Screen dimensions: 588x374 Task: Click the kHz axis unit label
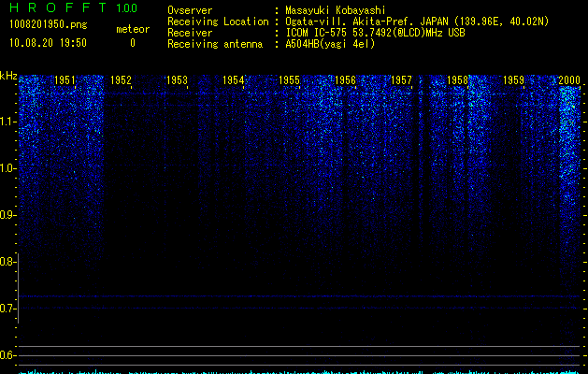8,76
